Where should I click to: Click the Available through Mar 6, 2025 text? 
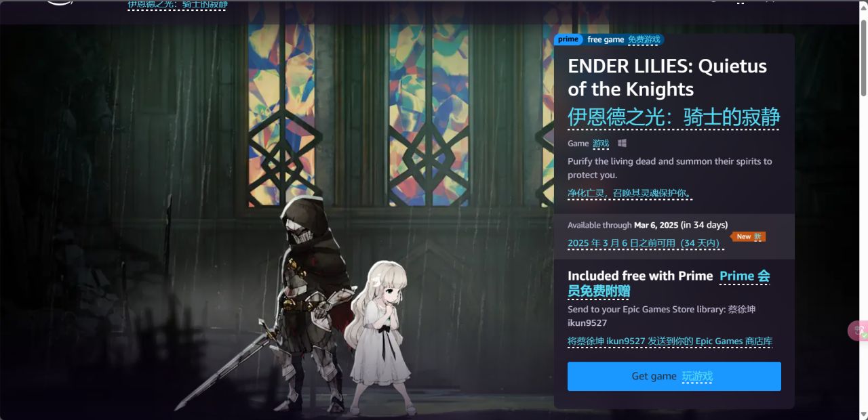(648, 225)
